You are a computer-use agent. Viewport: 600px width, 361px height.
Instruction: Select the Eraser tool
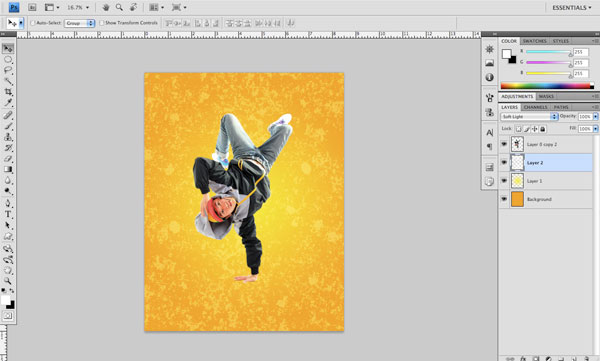(8, 158)
